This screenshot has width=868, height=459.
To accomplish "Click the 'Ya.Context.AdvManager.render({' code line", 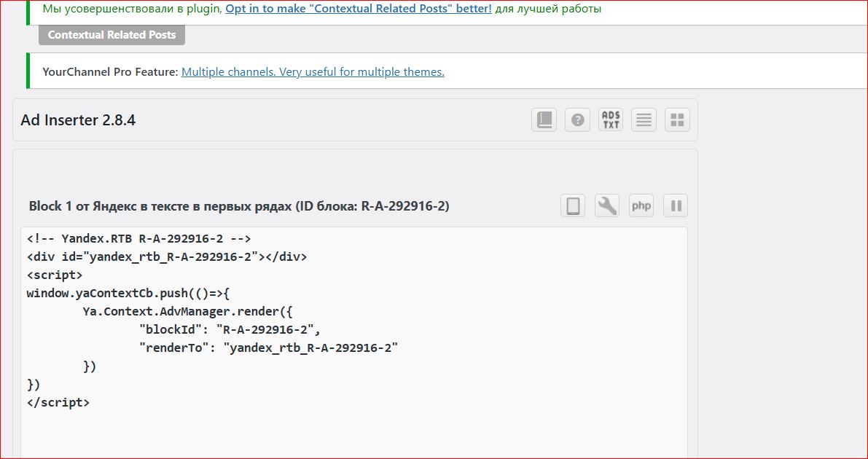I will click(x=187, y=312).
